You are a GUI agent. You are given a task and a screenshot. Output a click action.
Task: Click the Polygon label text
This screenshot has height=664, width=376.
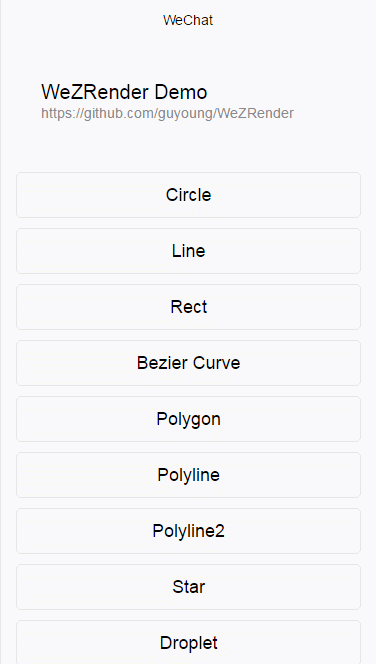188,419
